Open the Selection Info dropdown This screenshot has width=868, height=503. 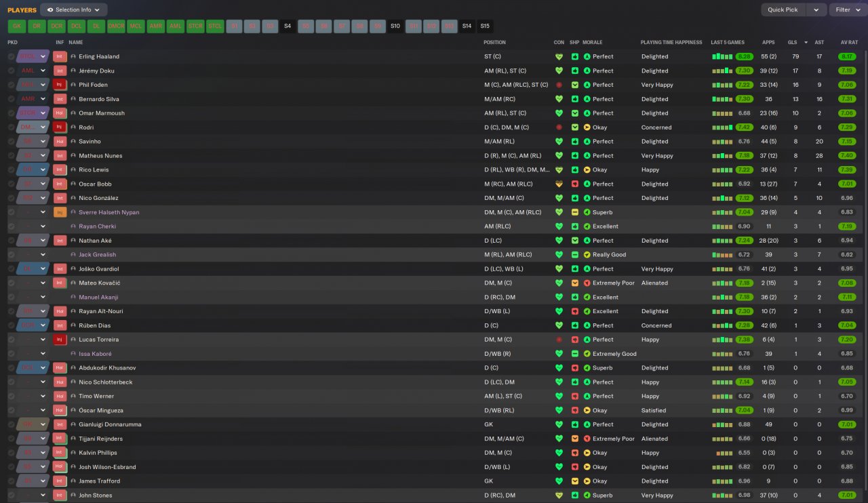coord(73,10)
